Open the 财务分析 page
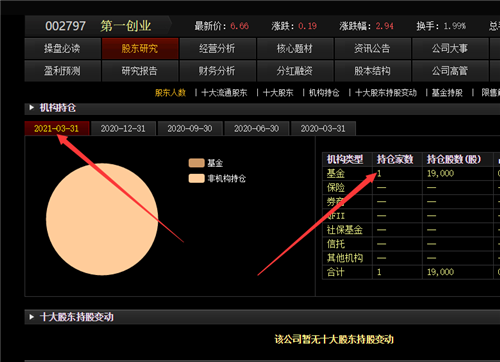500x362 pixels. pyautogui.click(x=217, y=71)
